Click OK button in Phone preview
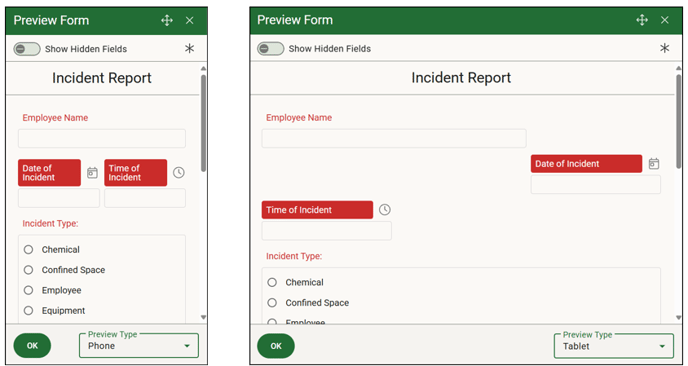This screenshot has width=688, height=366. tap(32, 346)
